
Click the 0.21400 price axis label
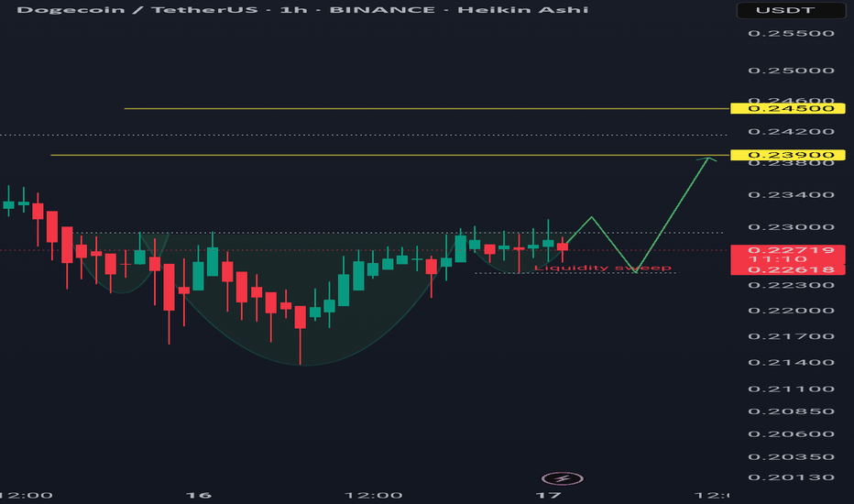pos(792,362)
